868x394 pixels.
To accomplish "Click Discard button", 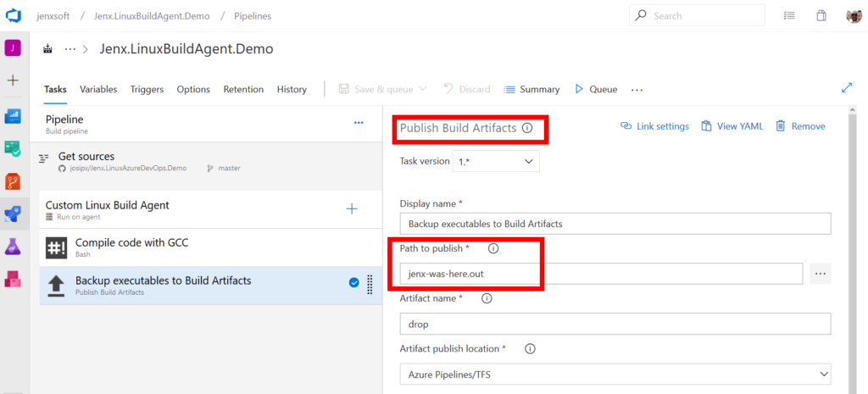I will pos(467,89).
